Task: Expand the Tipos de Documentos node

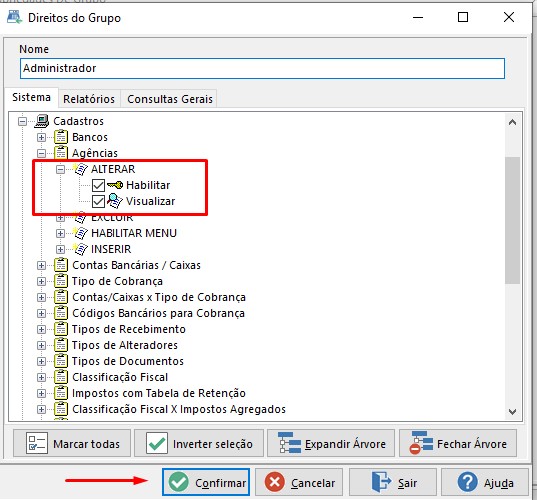Action: [41, 361]
